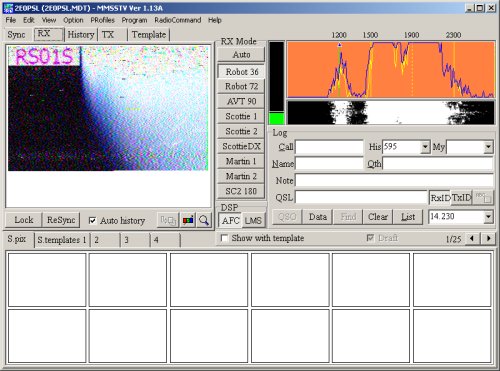Open the Program menu
This screenshot has height=371, width=500.
pos(134,20)
